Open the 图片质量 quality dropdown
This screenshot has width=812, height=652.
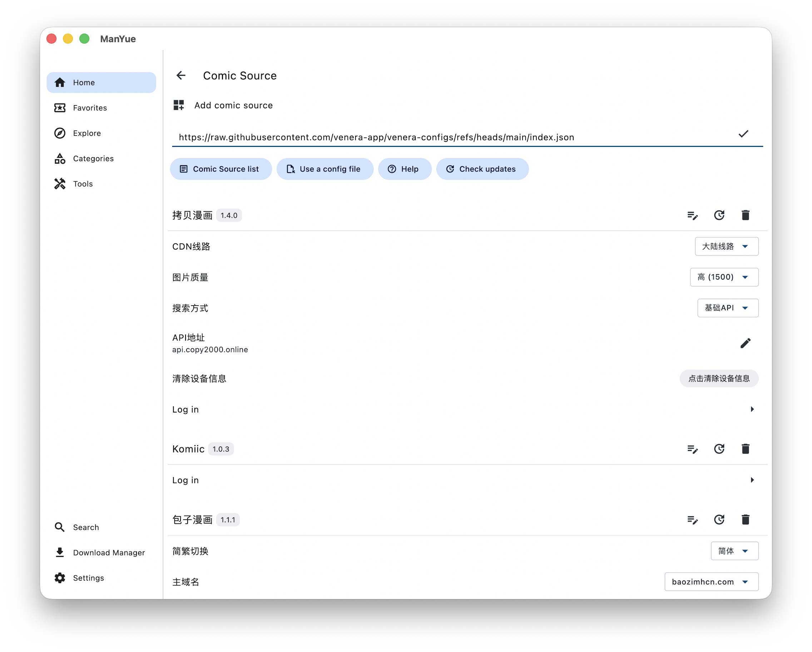723,277
